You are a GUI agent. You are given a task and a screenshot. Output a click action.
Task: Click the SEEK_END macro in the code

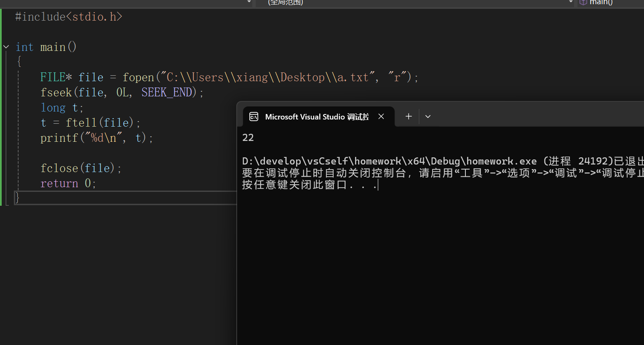(x=166, y=93)
